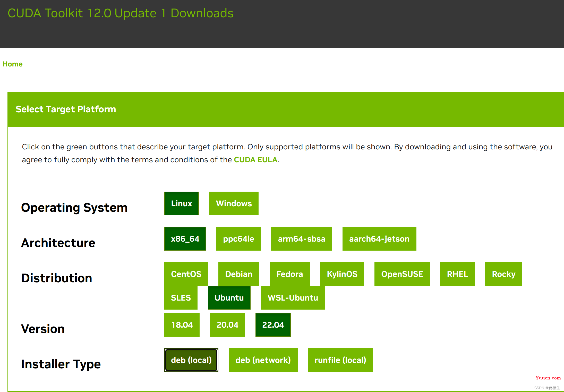Viewport: 564px width, 392px height.
Task: Select Linux operating system
Action: 182,203
